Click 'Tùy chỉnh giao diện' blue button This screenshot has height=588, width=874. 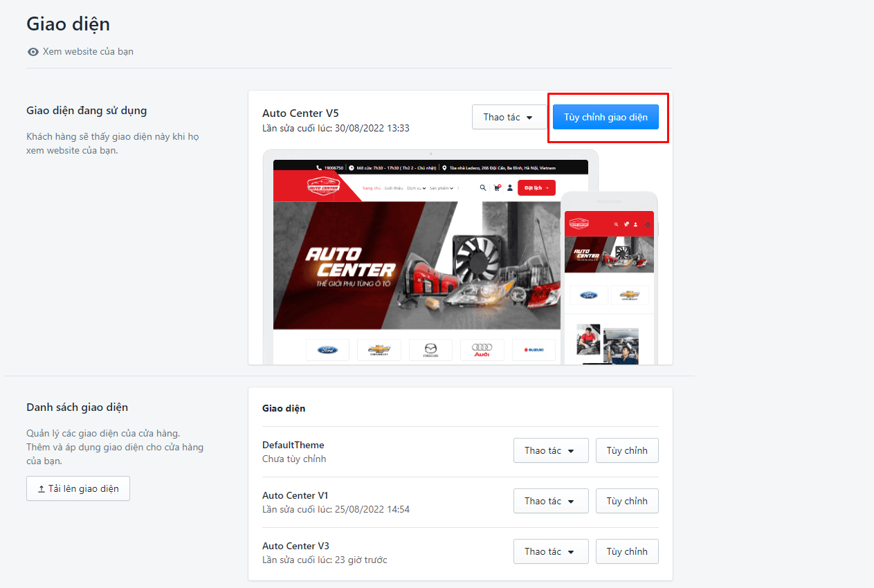tap(606, 117)
